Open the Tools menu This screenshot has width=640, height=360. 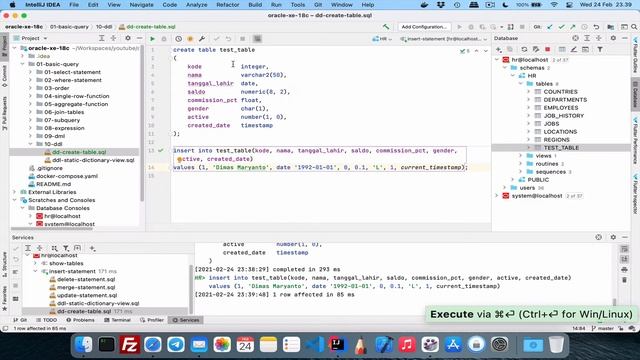click(298, 5)
